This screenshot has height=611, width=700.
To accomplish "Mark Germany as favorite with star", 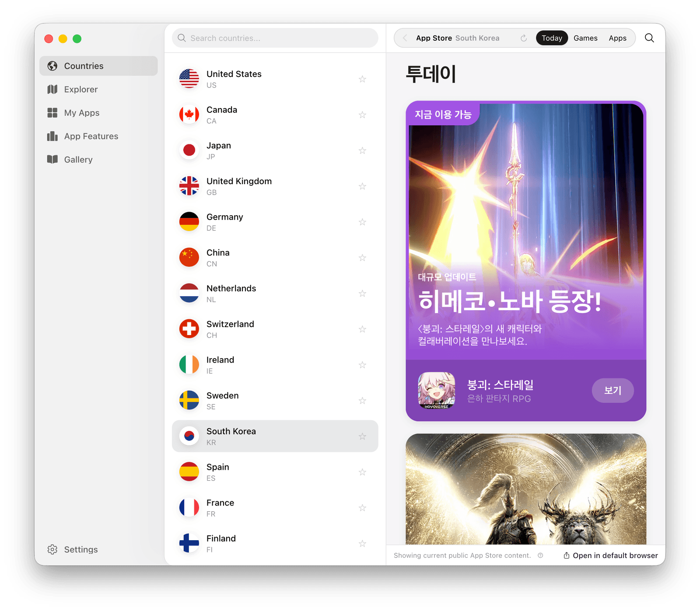I will coord(362,222).
